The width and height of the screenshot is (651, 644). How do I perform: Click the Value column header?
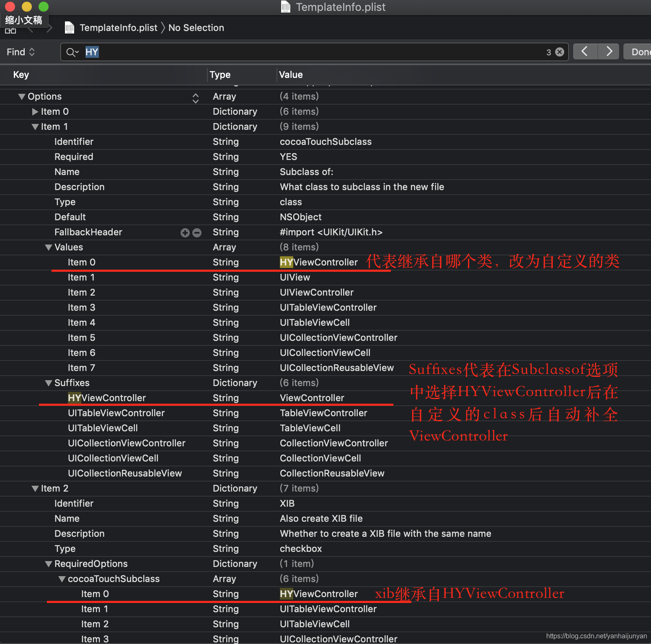pyautogui.click(x=291, y=75)
